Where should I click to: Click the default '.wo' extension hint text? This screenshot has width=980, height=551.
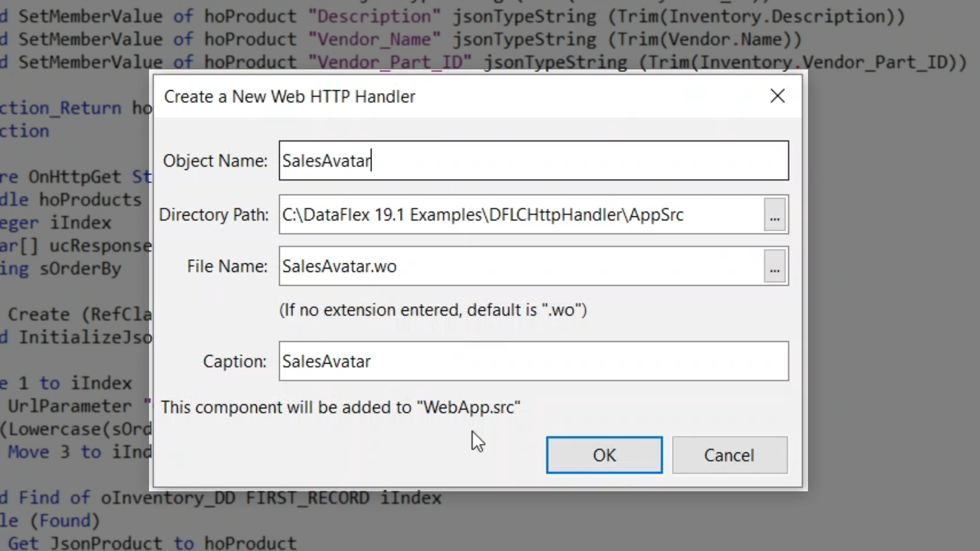(433, 310)
